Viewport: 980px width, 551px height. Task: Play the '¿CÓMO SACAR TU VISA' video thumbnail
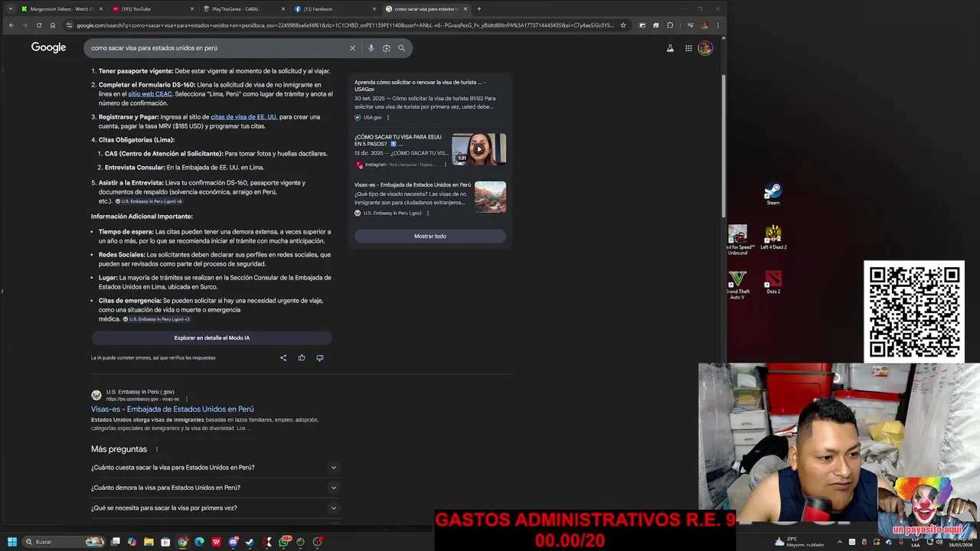click(479, 149)
